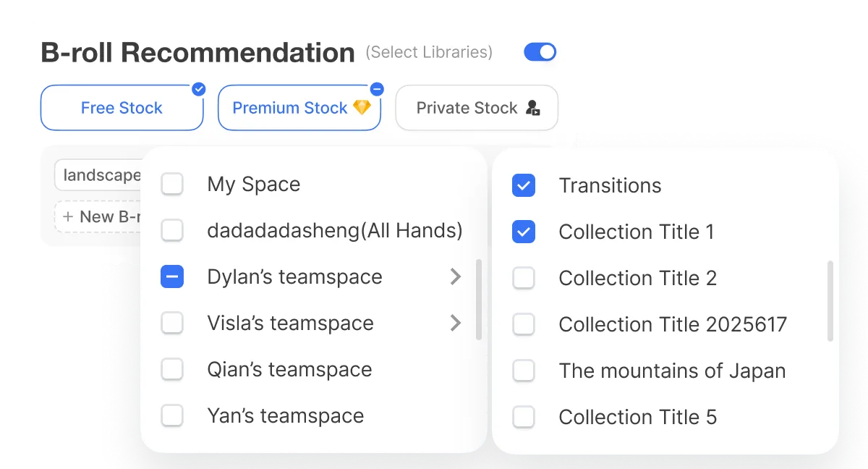Click the person icon on Private Stock
Screen dimensions: 868x469
coord(532,107)
